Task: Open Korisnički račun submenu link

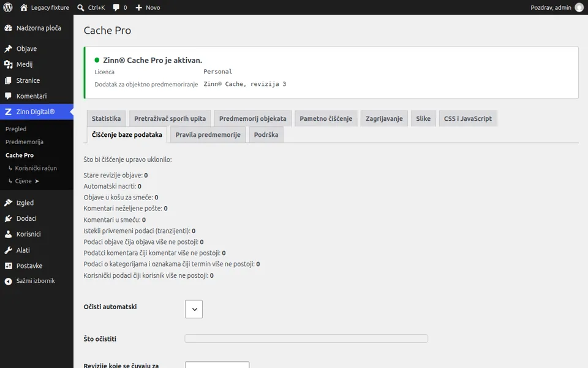Action: tap(36, 168)
